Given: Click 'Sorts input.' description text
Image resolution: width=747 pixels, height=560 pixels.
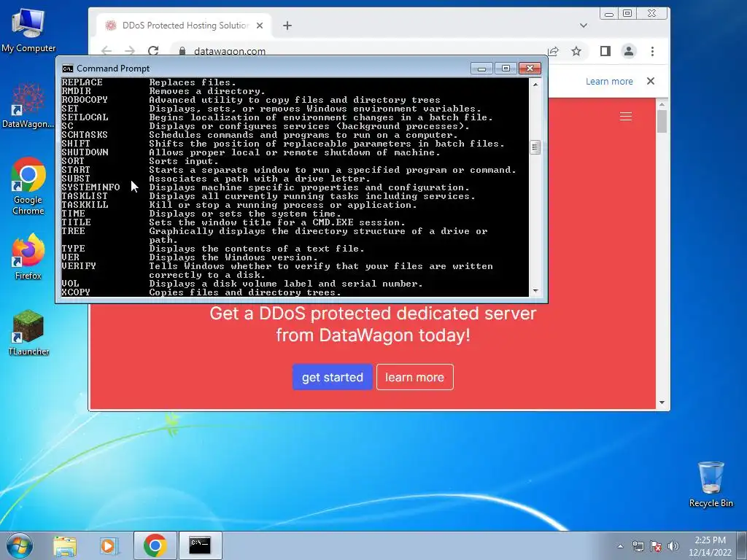Looking at the screenshot, I should click(183, 161).
